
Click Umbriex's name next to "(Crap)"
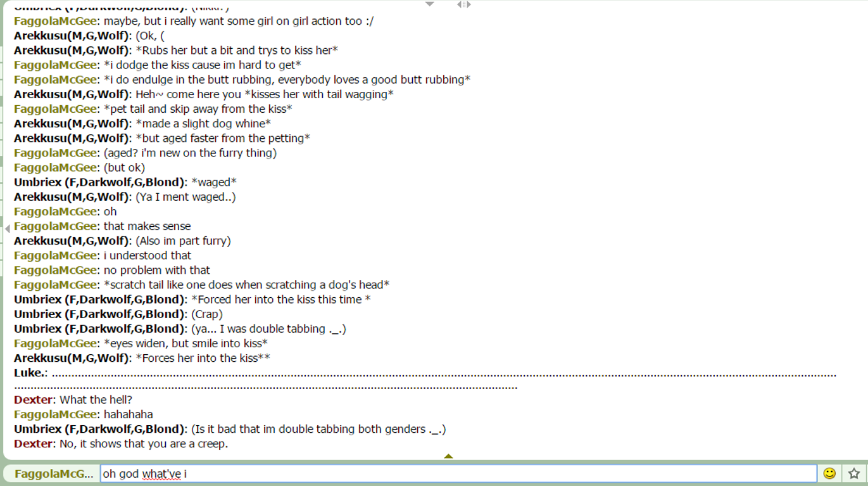[x=99, y=314]
